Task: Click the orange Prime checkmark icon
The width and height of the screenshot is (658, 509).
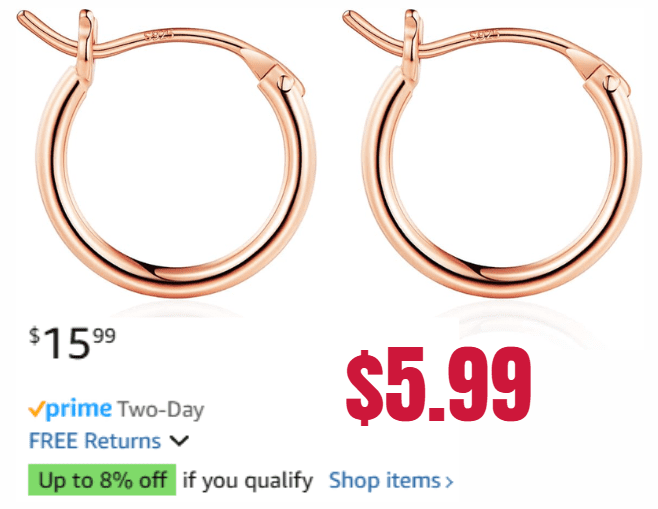Action: (x=37, y=409)
